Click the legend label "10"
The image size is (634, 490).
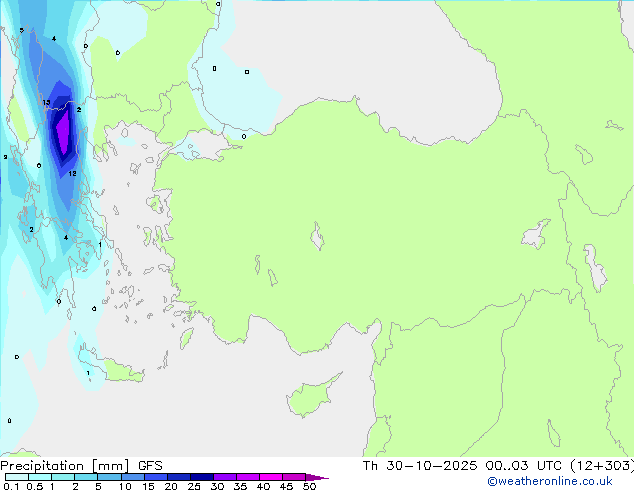coord(125,486)
